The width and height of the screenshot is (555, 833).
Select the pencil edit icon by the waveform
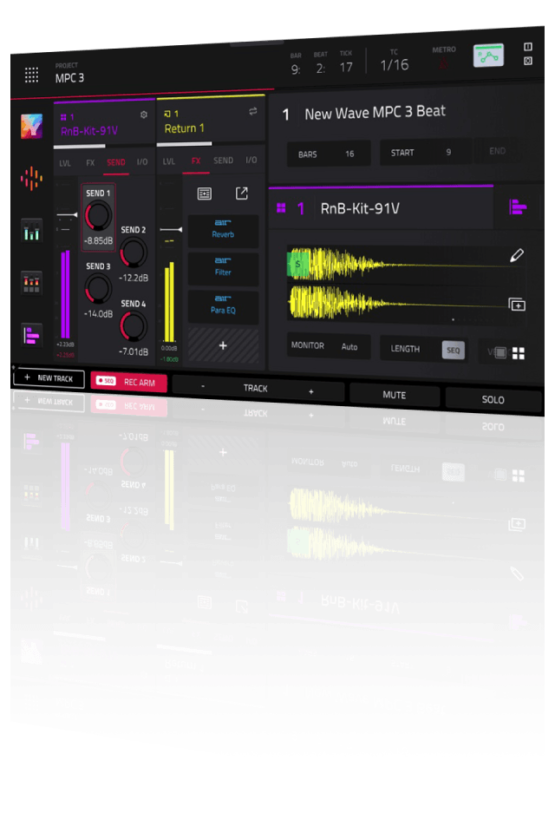pyautogui.click(x=517, y=256)
